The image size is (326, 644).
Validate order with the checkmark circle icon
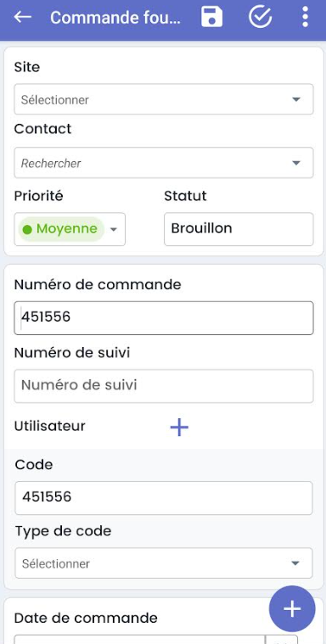coord(261,17)
